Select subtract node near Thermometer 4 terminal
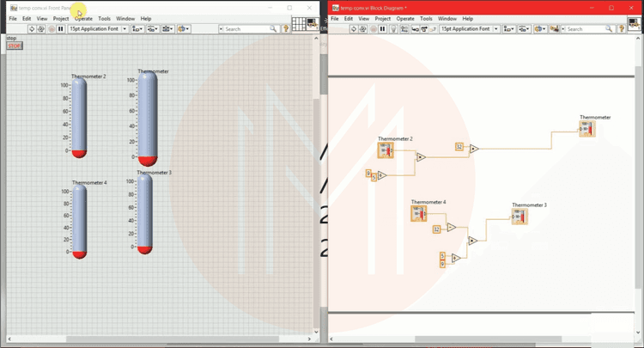The image size is (644, 348). 452,227
